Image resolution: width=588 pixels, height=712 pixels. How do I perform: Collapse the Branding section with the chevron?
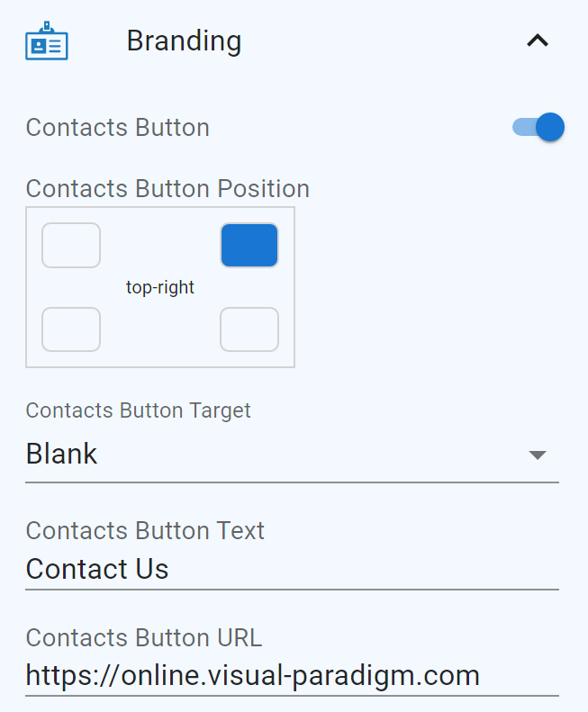537,41
